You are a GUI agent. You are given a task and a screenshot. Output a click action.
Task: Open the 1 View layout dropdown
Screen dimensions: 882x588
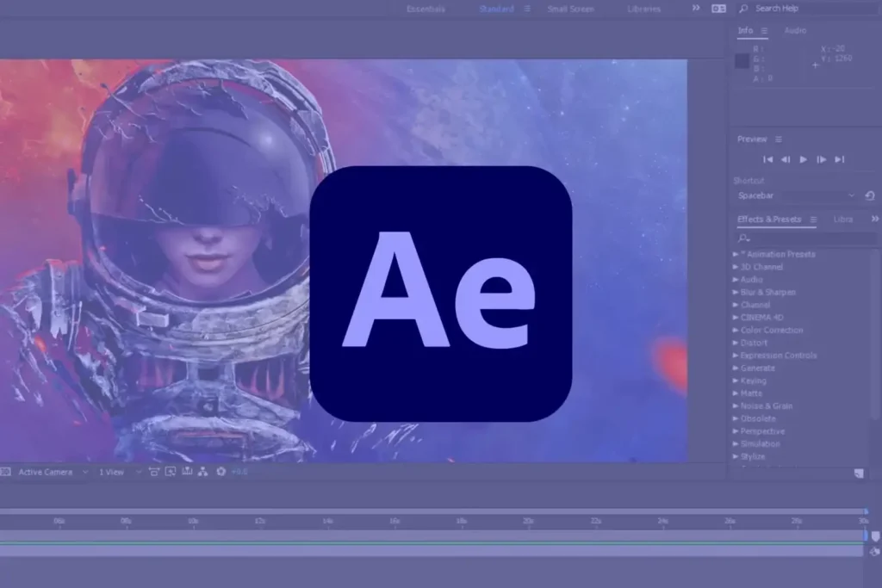pyautogui.click(x=119, y=472)
